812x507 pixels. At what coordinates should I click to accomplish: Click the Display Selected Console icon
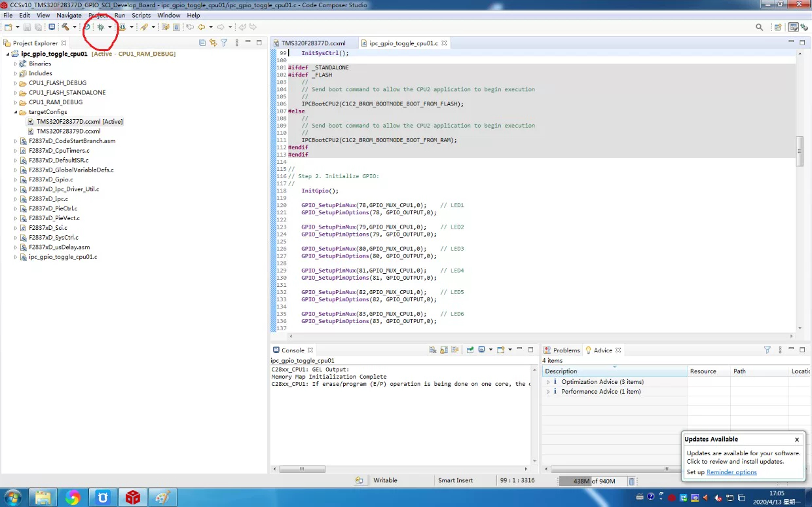481,350
